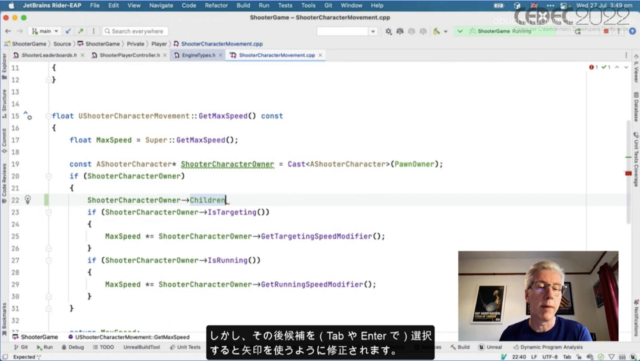Click the Source breadcrumb link
Viewport: 640px width, 361px height.
62,44
